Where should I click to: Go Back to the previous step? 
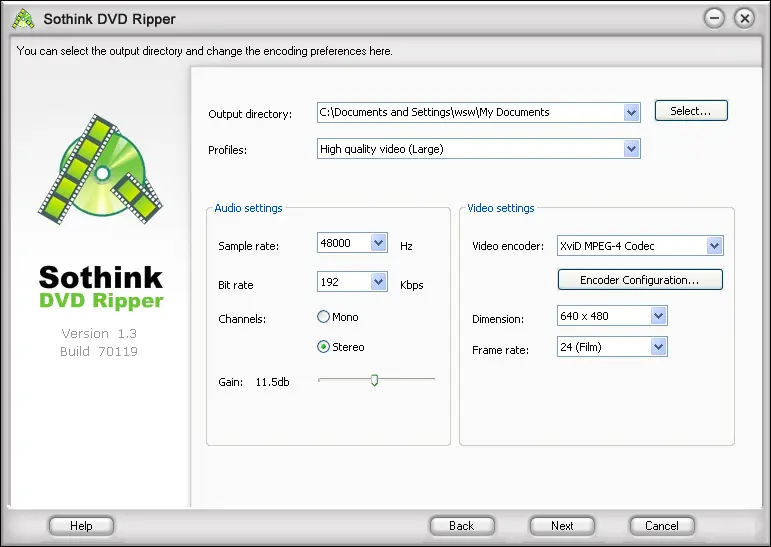pos(462,526)
